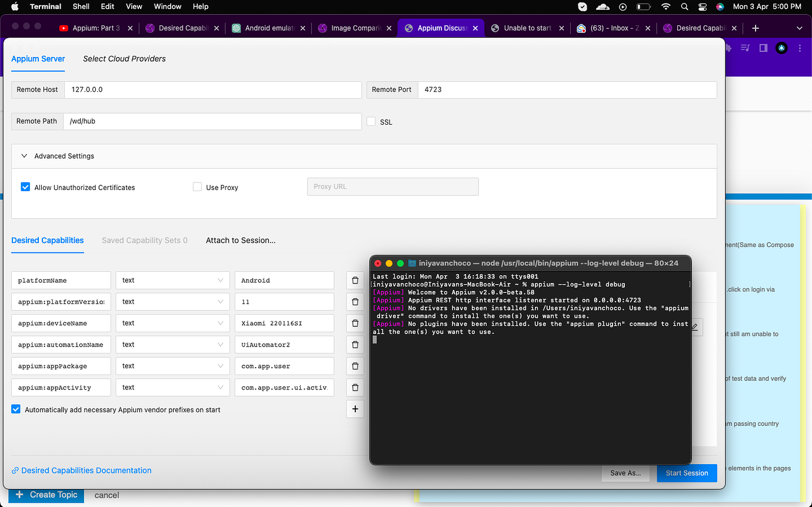Screen dimensions: 812x507
Task: Remove the appium:appPackage capability via trash icon
Action: [355, 366]
